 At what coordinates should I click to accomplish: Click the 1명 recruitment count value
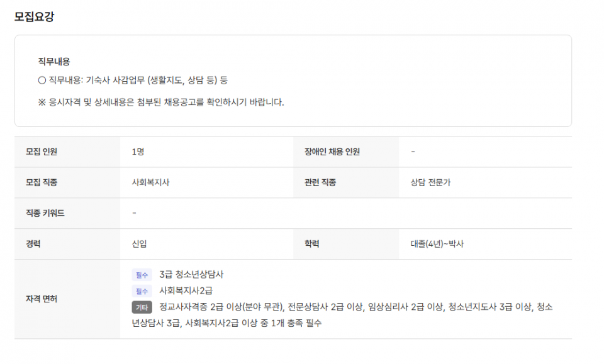click(x=138, y=152)
